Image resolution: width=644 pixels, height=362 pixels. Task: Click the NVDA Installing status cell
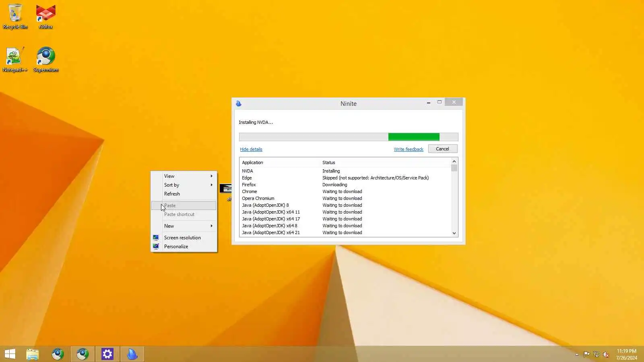[331, 171]
